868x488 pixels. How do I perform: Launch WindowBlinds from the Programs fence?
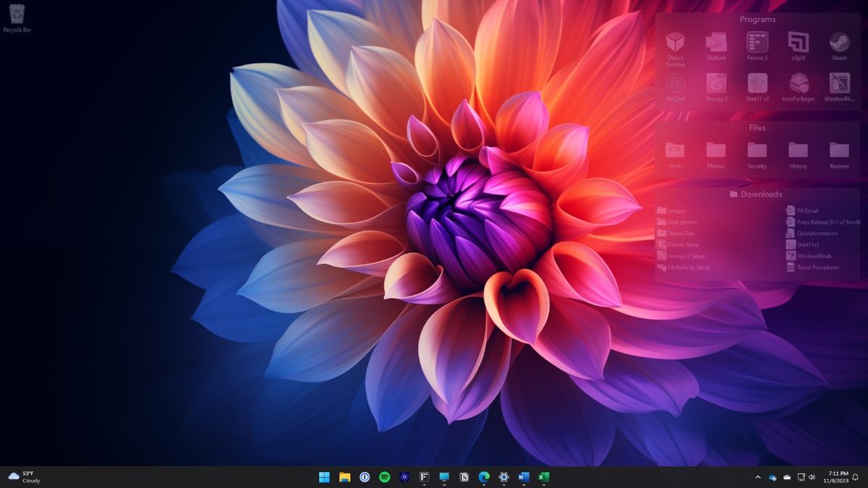[x=839, y=87]
